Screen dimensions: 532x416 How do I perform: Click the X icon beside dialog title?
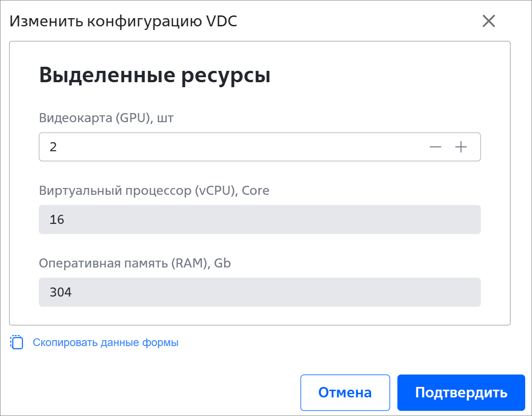pos(488,21)
